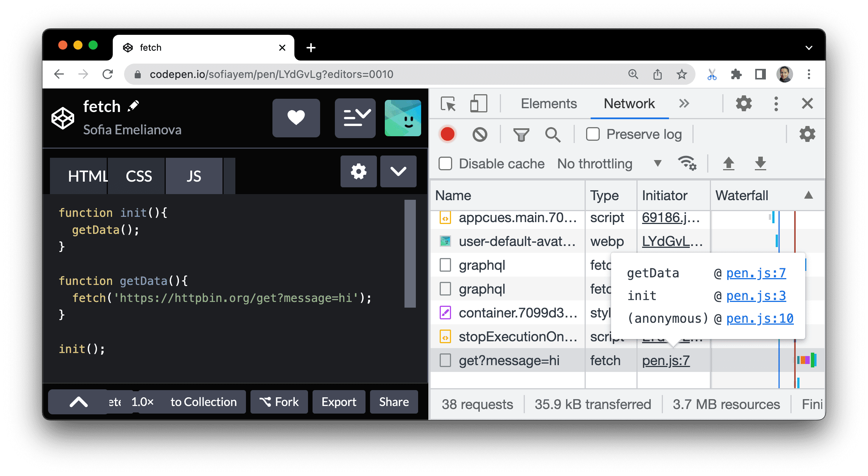Click the pen.js:3 initiator link
868x476 pixels.
[x=756, y=296]
